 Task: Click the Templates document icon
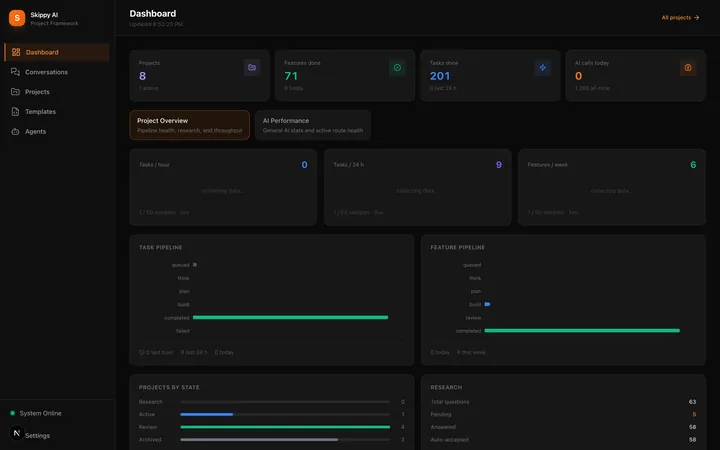click(x=15, y=112)
